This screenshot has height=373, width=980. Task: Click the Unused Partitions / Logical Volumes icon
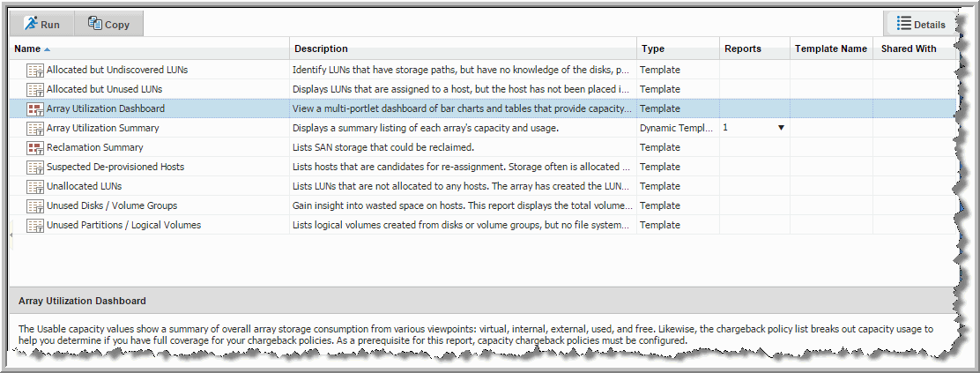(35, 226)
